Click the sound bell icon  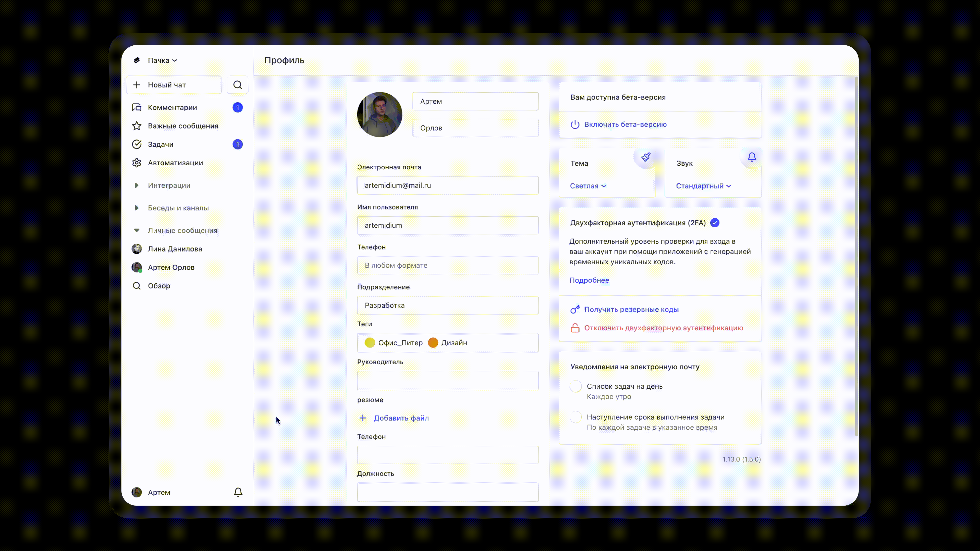[752, 157]
